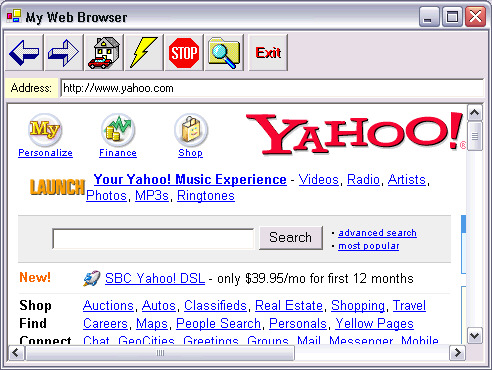Open the Real Estate link

pyautogui.click(x=289, y=305)
